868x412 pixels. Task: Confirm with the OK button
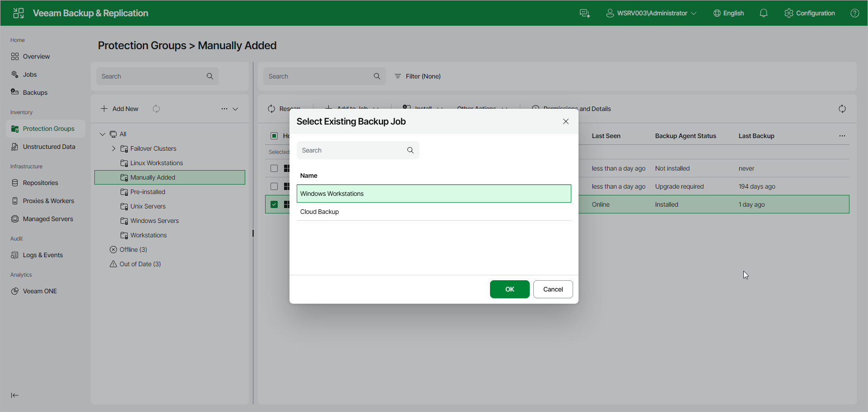point(510,289)
